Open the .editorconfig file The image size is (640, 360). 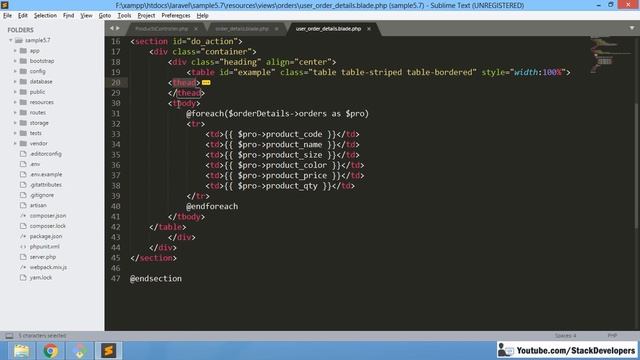[45, 154]
